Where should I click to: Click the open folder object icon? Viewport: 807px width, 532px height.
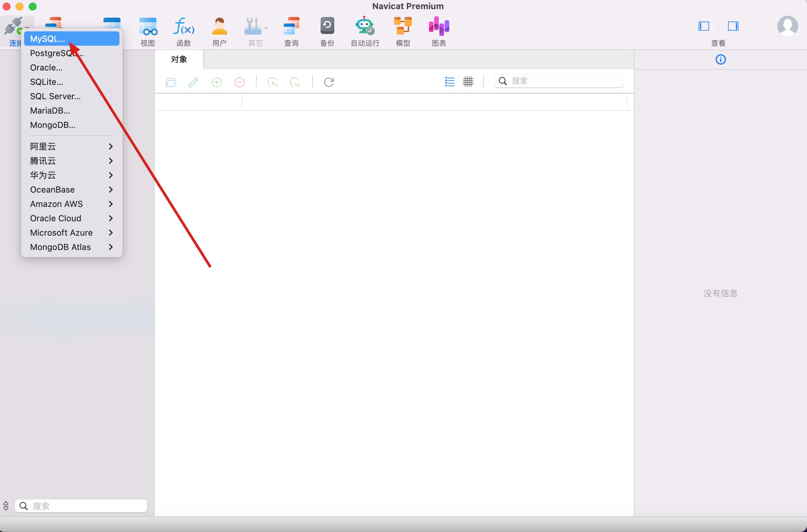[x=171, y=82]
